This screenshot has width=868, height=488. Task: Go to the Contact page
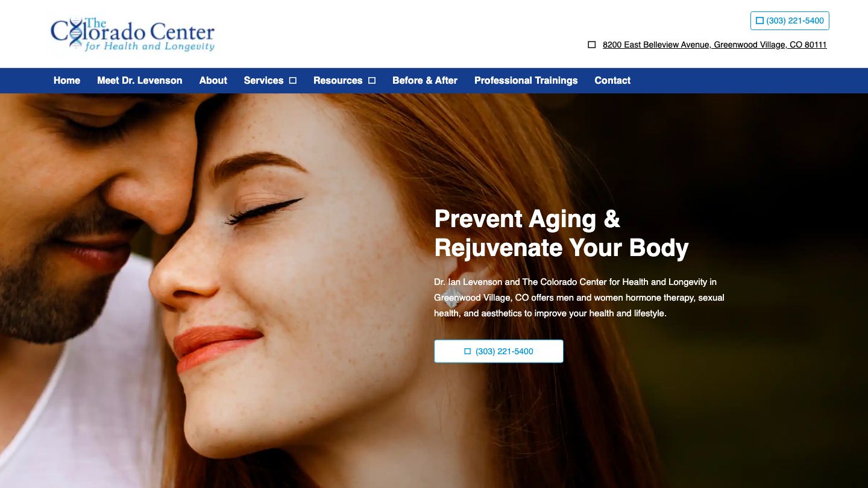612,80
